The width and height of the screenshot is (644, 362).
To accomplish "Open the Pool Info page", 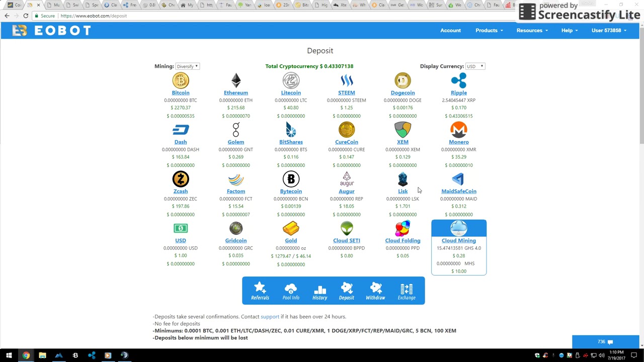I will [291, 291].
